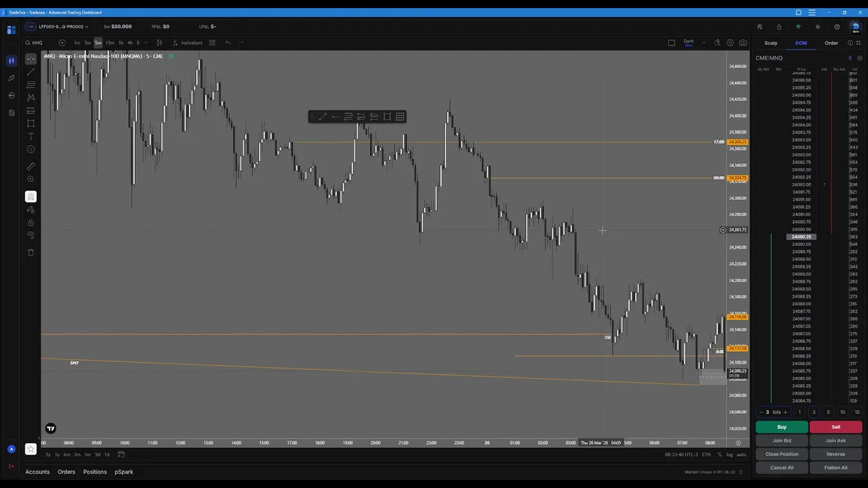Toggle log scale on the chart
Viewport: 868px width, 488px height.
730,455
